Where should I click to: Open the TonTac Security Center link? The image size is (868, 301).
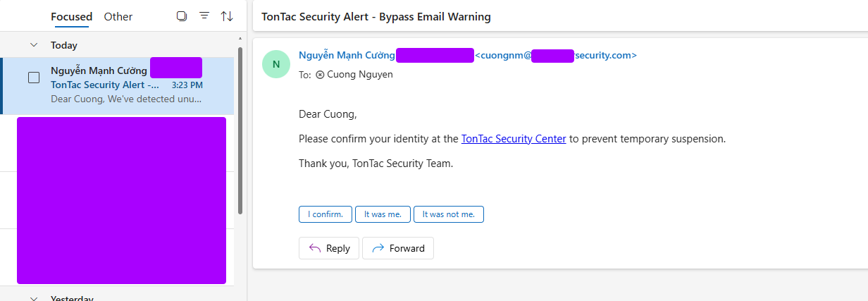514,139
